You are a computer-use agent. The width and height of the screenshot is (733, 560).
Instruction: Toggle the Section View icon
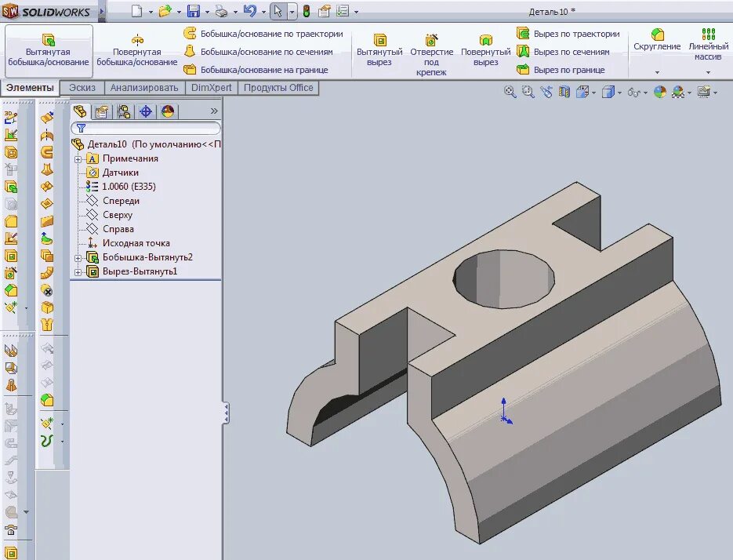[564, 92]
